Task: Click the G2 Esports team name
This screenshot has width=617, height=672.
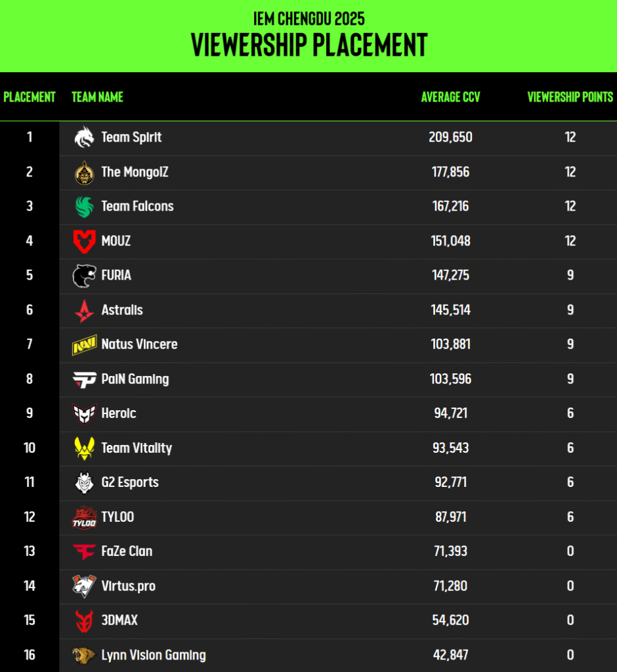Action: click(130, 482)
